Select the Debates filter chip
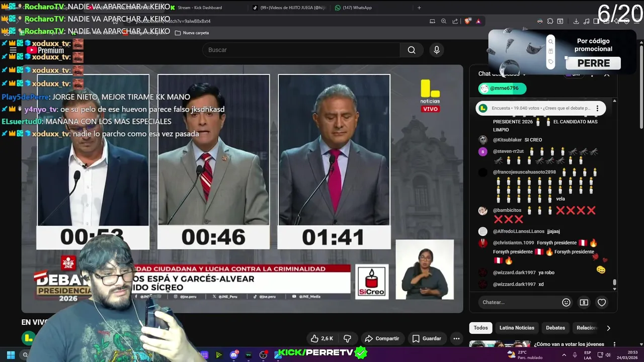Viewport: 644px width, 362px height. point(555,328)
